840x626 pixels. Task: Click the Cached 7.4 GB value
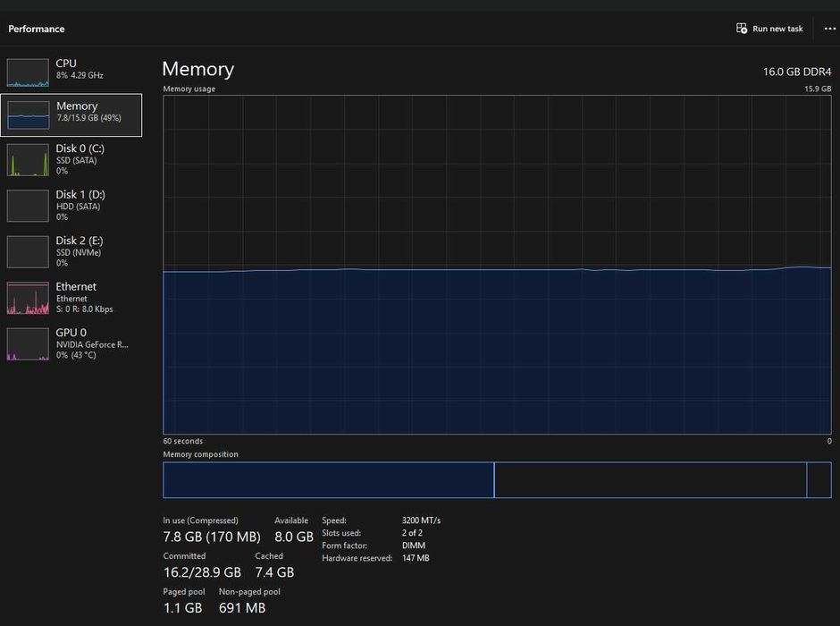click(x=274, y=572)
